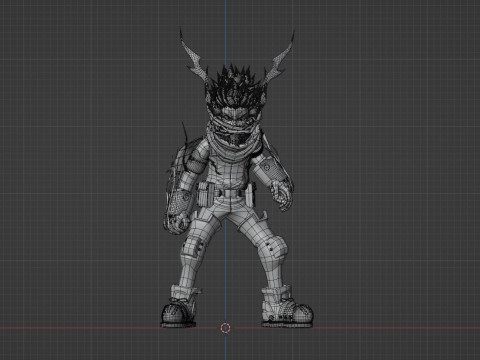480x360 pixels.
Task: Click the 3D cursor at world origin
Action: pos(226,328)
